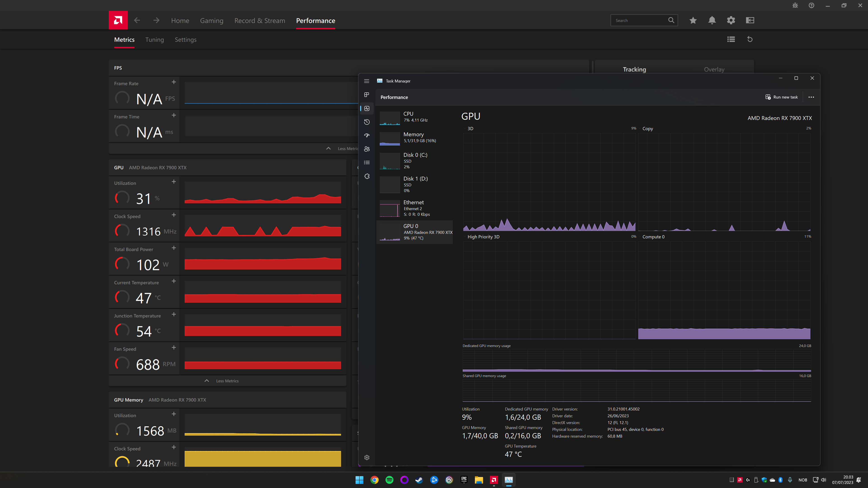The width and height of the screenshot is (868, 488).
Task: Select GPU 0 performance item
Action: [415, 232]
